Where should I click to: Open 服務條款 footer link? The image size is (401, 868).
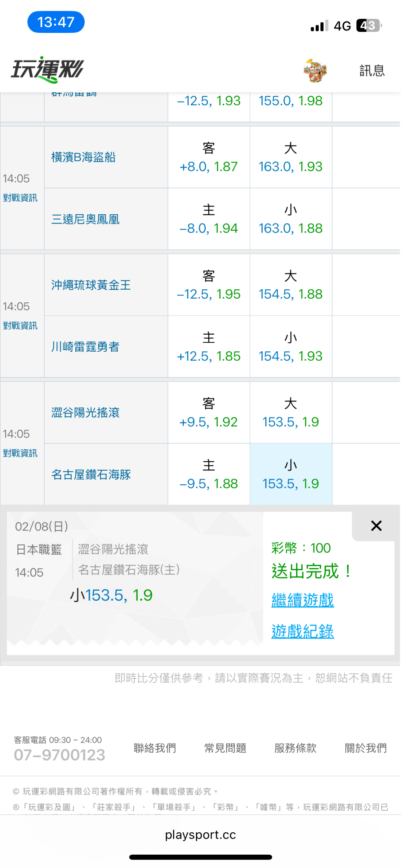pos(296,748)
